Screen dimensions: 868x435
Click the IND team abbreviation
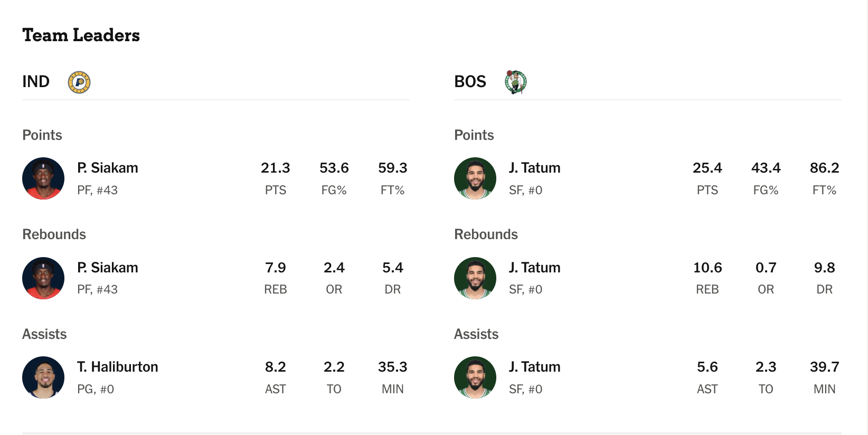click(36, 82)
